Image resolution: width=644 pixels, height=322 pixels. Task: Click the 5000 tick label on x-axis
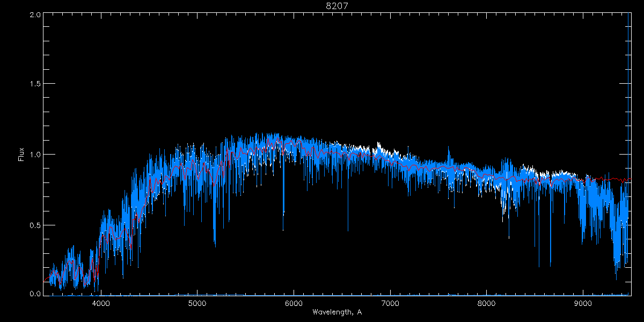(x=197, y=302)
